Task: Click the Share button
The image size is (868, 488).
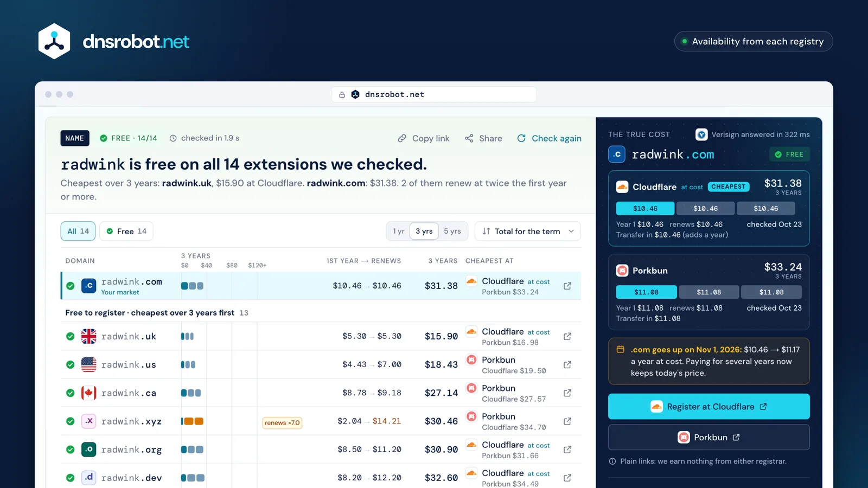Action: click(x=483, y=138)
